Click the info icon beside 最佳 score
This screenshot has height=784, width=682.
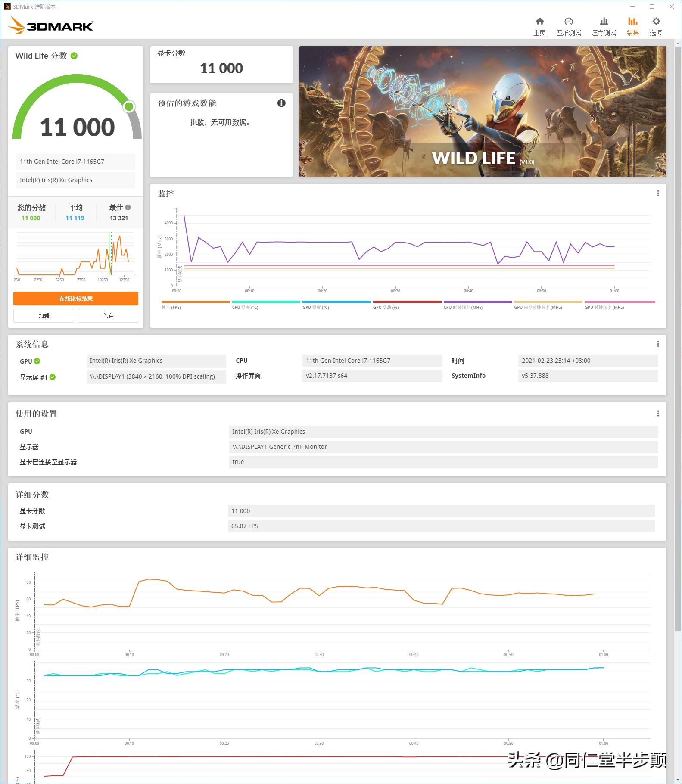click(x=128, y=208)
